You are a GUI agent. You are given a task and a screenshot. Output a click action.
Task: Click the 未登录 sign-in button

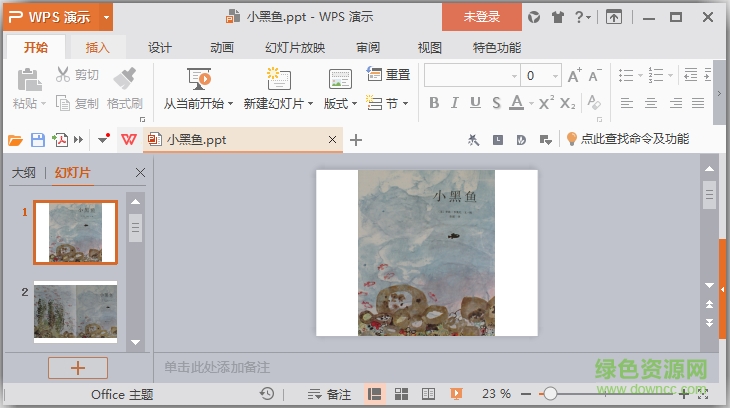pyautogui.click(x=481, y=17)
